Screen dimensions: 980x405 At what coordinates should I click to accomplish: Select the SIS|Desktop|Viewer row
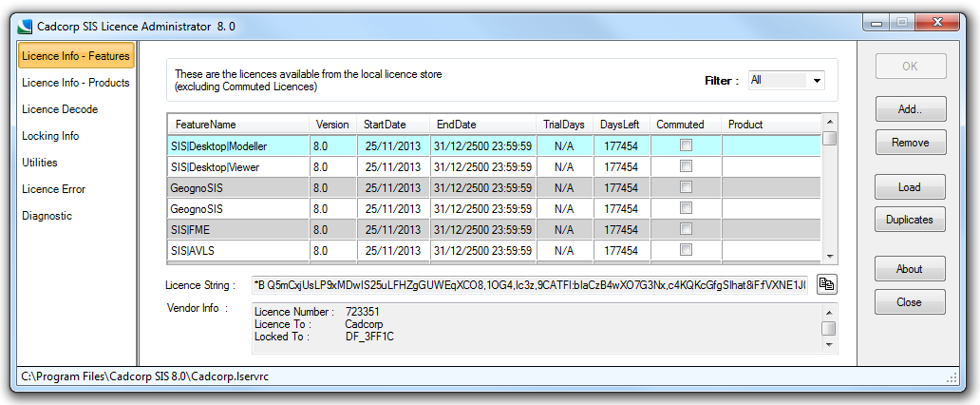click(x=495, y=167)
